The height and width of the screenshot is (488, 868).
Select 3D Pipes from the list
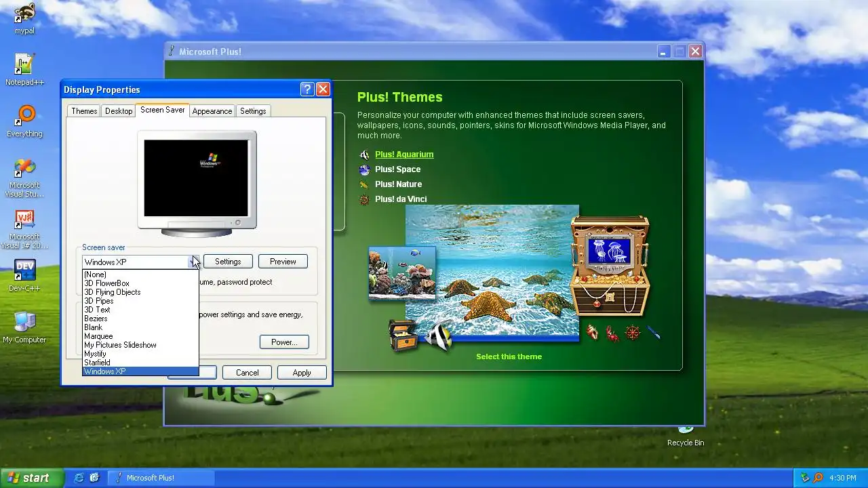tap(140, 301)
